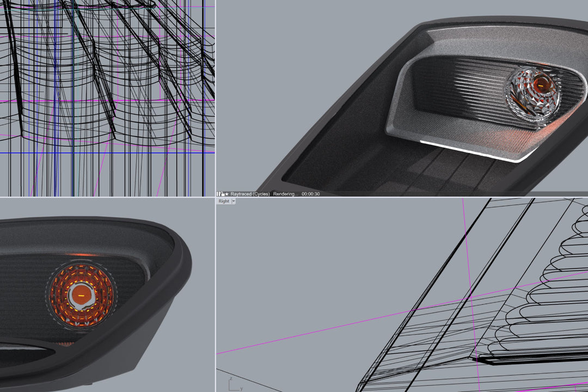Click the Rendering progress text
Screen dimensions: 588x392
coord(286,194)
